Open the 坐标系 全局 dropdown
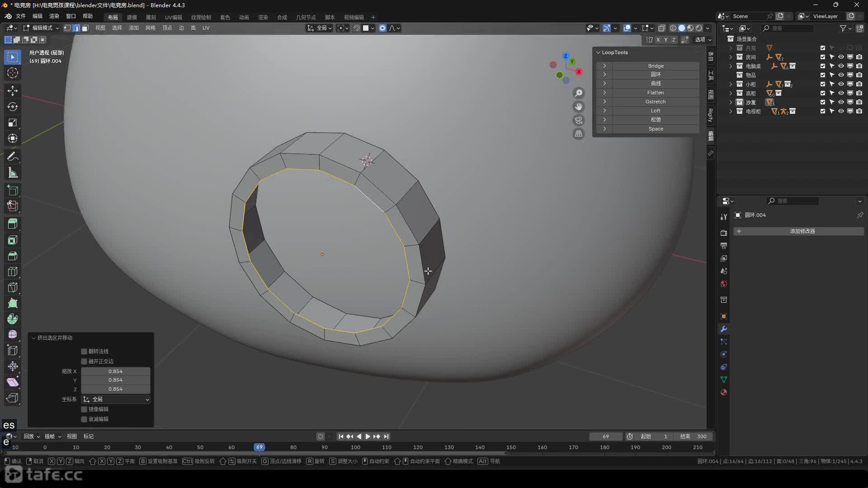The height and width of the screenshot is (488, 868). pos(116,399)
